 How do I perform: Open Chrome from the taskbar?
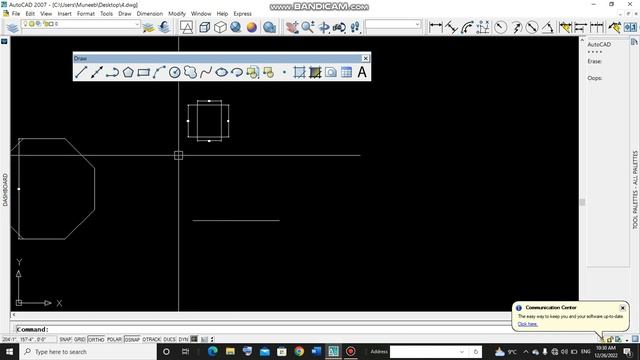tap(299, 351)
